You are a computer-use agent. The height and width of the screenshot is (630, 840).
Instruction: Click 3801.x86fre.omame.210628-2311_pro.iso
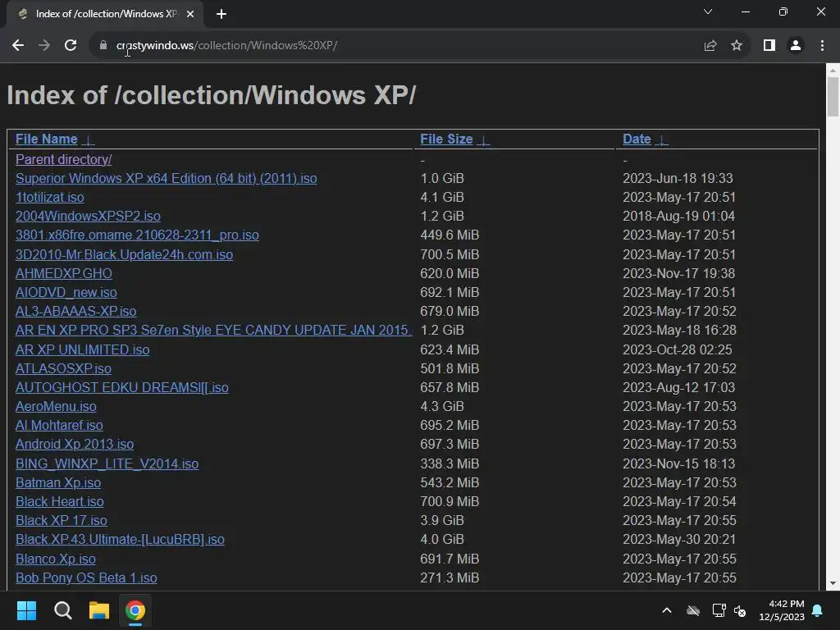(x=137, y=235)
